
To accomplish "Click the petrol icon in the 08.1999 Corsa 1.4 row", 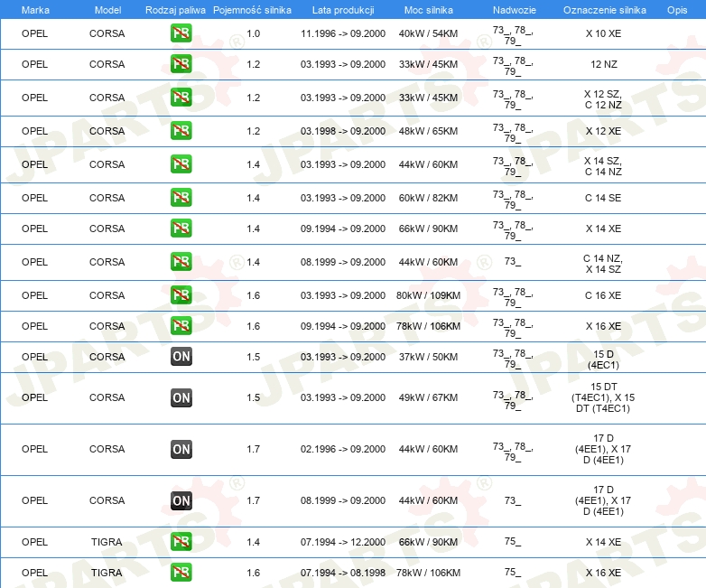I will pos(181,261).
